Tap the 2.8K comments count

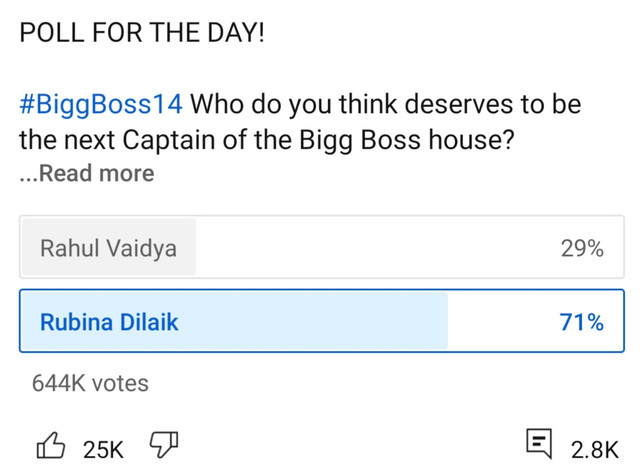pos(595,449)
